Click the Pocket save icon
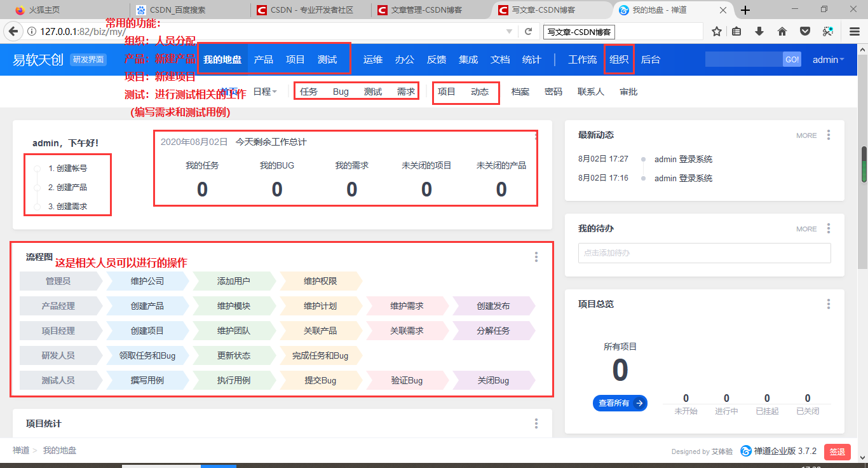Image resolution: width=868 pixels, height=468 pixels. (x=805, y=31)
